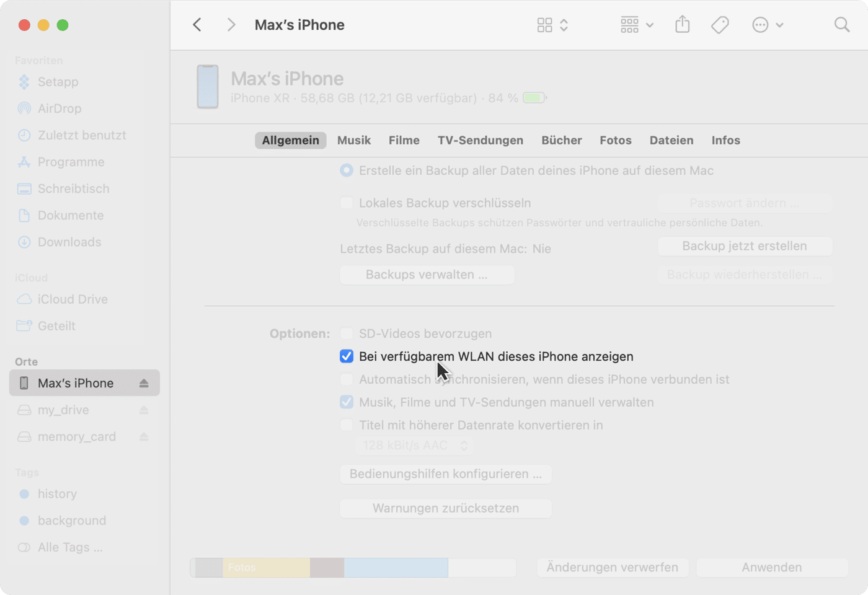868x595 pixels.
Task: Toggle Lokales Backup verschlüsseln checkbox
Action: point(347,203)
